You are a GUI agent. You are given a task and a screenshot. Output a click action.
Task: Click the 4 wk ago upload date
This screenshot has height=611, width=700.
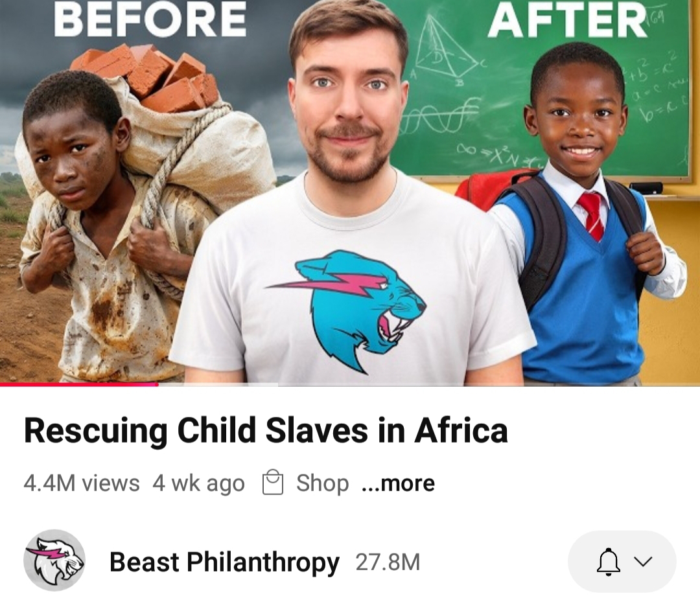point(199,483)
